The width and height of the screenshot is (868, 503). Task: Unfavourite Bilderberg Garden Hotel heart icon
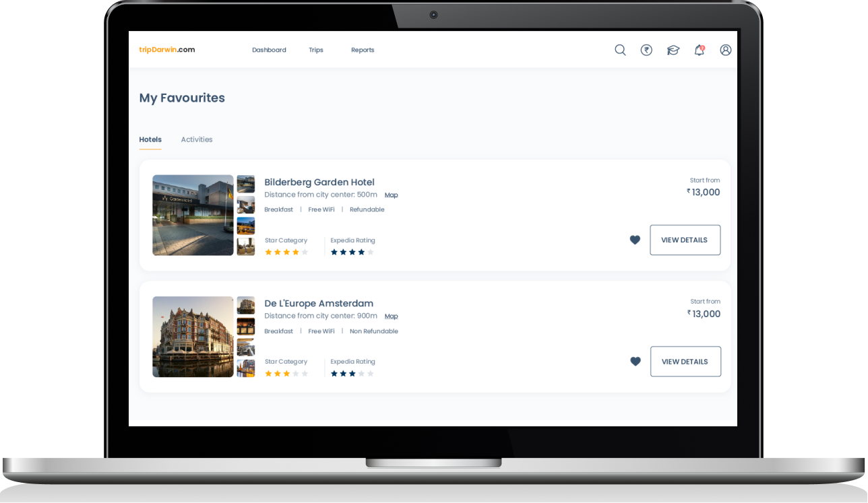pos(635,240)
